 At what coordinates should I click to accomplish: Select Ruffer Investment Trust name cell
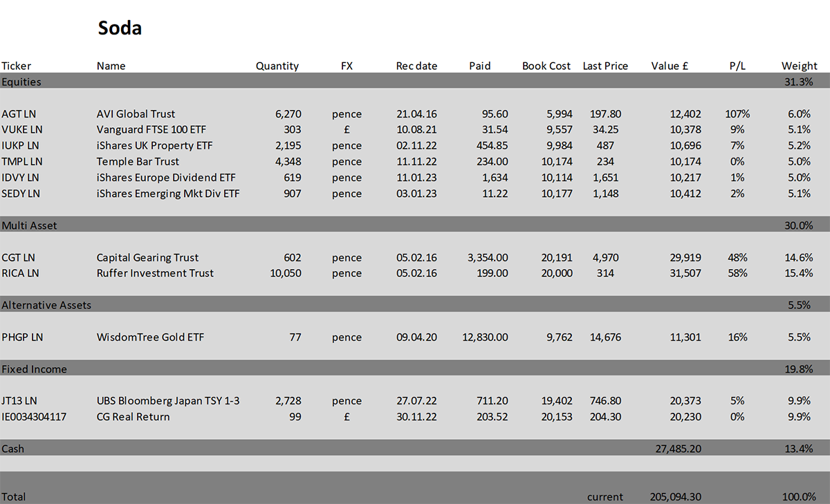[155, 273]
